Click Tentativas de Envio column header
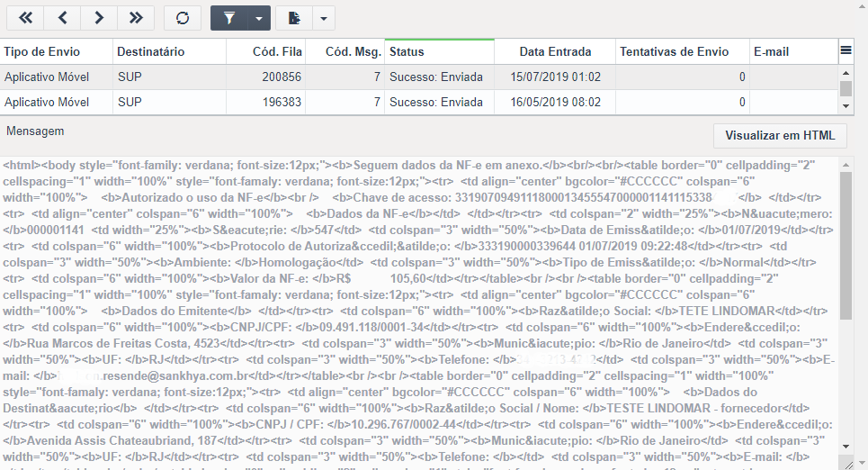Screen dimensions: 868x470 [x=683, y=51]
